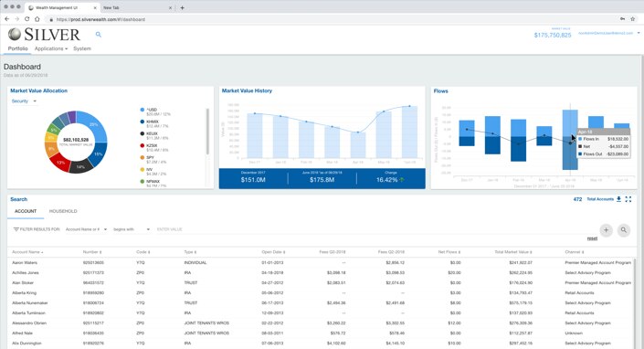The height and width of the screenshot is (349, 644).
Task: Open the Applications menu dropdown
Action: pos(51,48)
